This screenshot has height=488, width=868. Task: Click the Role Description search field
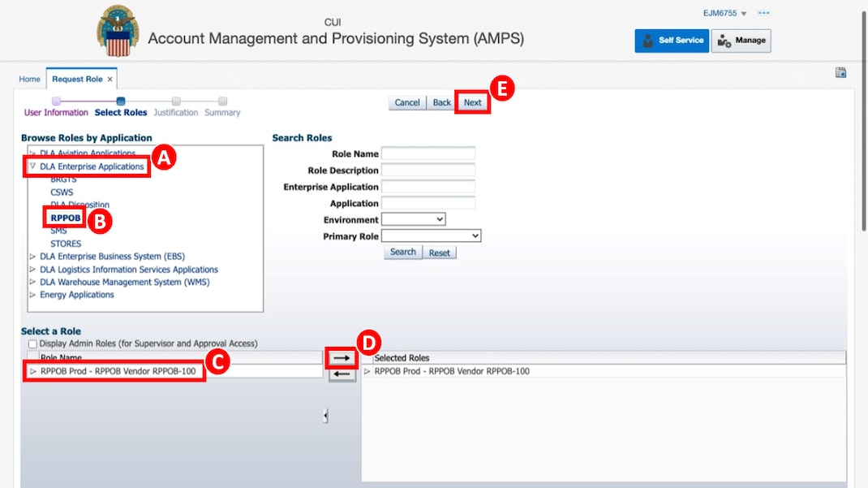click(x=428, y=170)
